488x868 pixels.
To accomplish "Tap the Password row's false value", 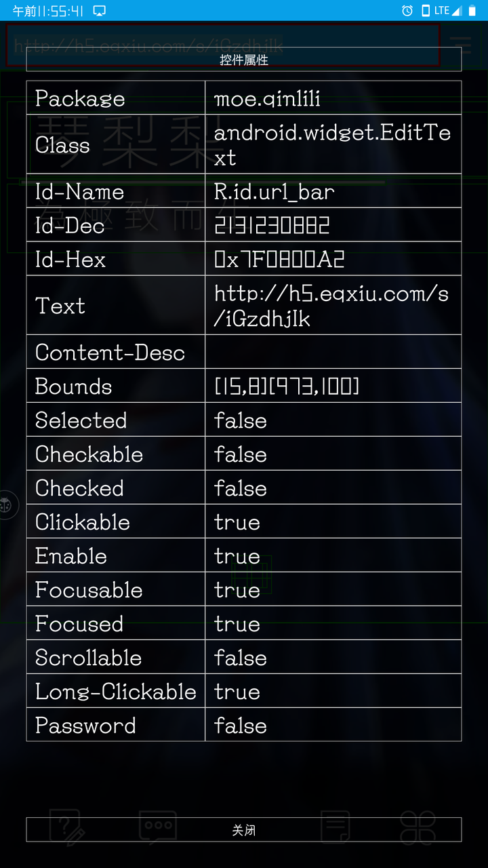I will pyautogui.click(x=241, y=725).
